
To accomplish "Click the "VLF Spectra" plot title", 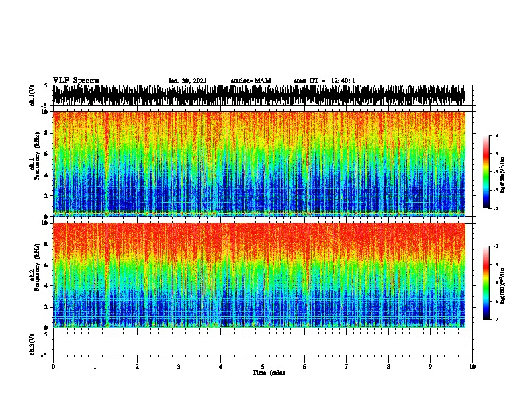I will pos(76,81).
